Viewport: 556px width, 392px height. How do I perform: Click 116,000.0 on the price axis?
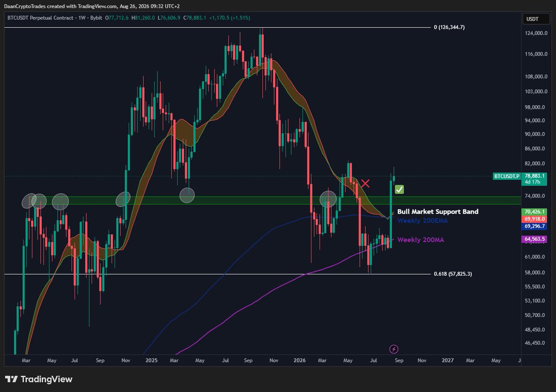[x=537, y=54]
